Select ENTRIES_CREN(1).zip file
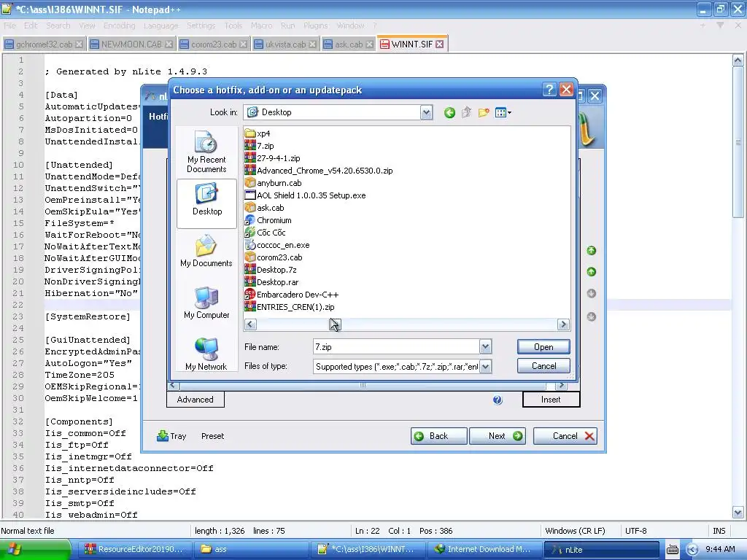This screenshot has height=560, width=747. [x=290, y=307]
